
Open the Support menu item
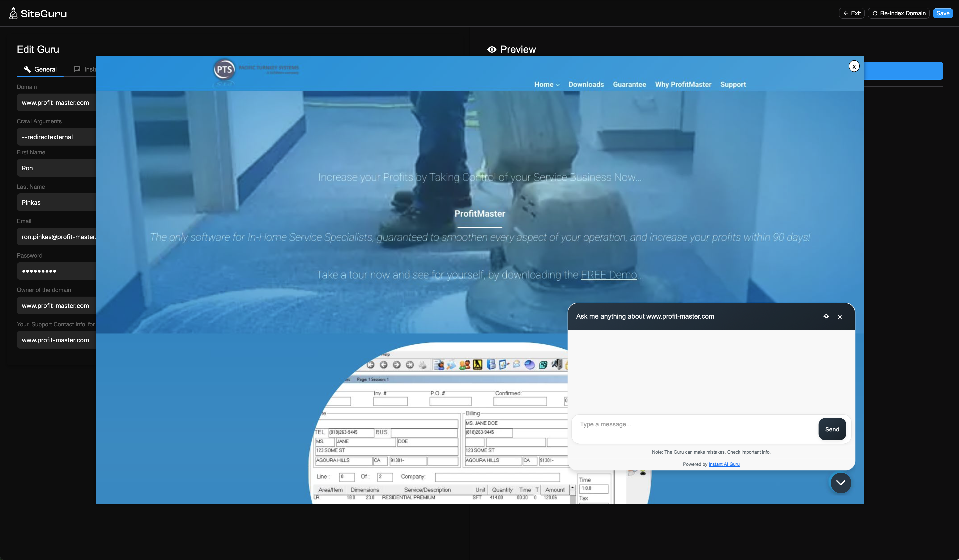point(732,85)
